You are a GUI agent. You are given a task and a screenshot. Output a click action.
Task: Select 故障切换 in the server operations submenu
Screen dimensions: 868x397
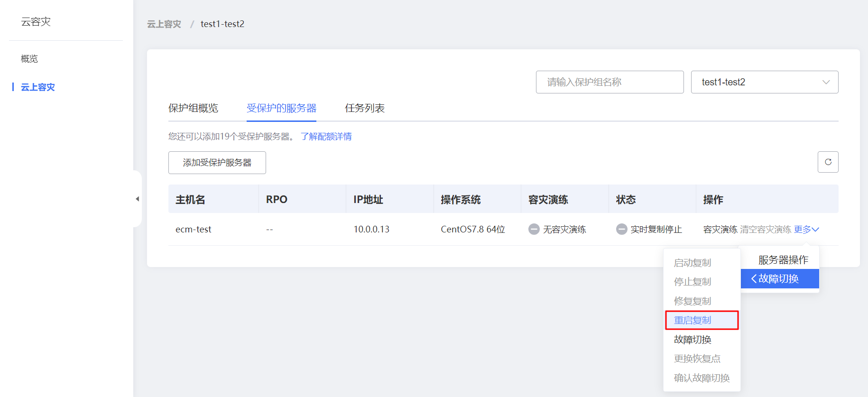[x=779, y=279]
